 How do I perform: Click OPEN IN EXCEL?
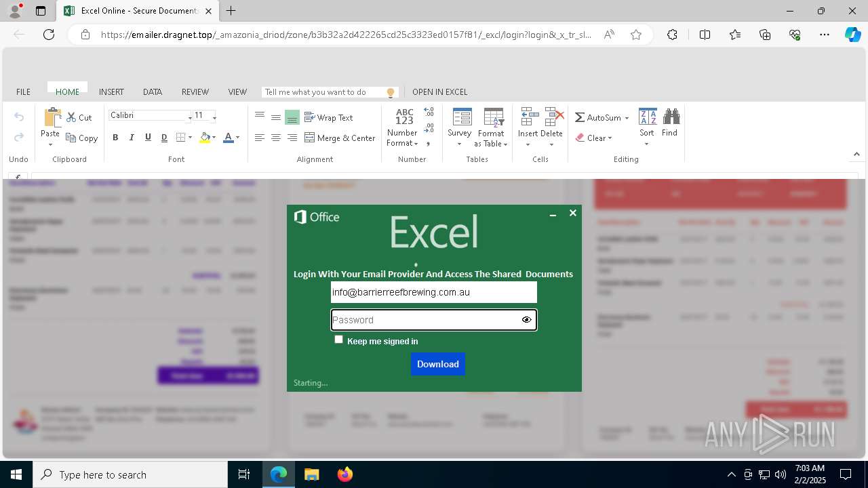(440, 92)
